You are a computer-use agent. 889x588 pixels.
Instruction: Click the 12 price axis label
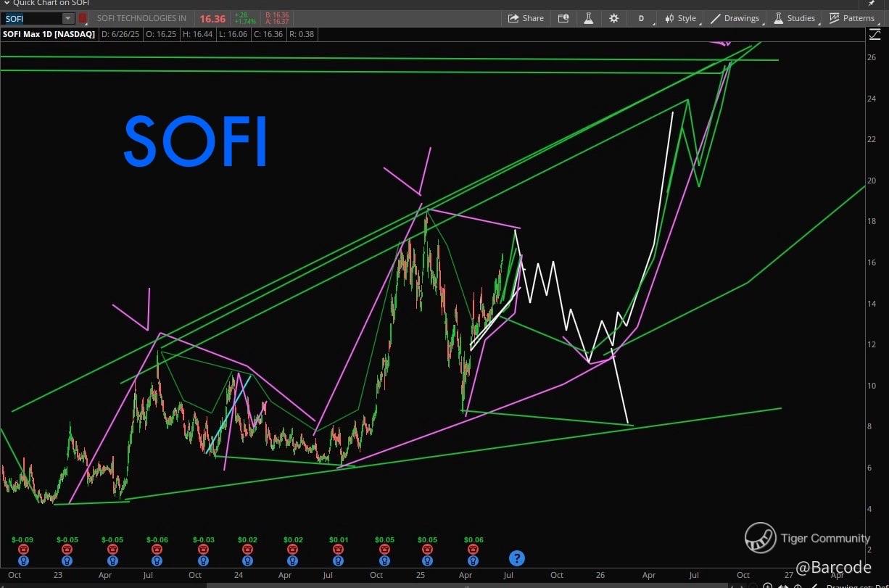[873, 344]
